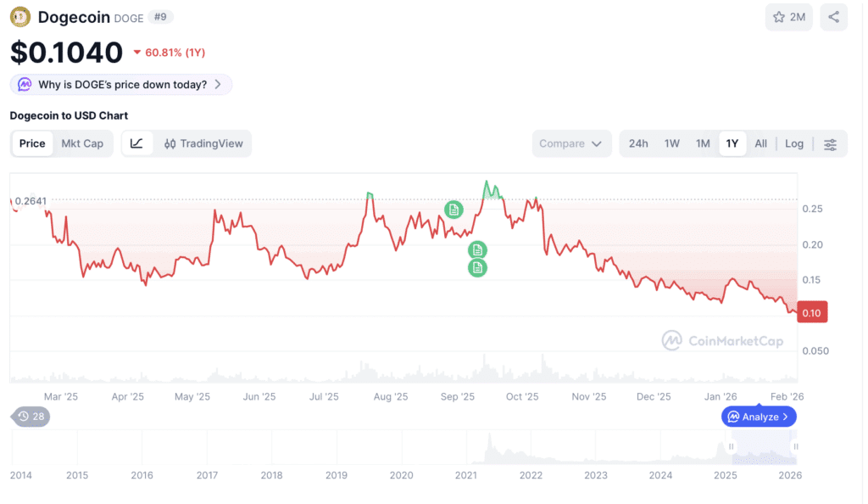Show the All time range

tap(760, 143)
